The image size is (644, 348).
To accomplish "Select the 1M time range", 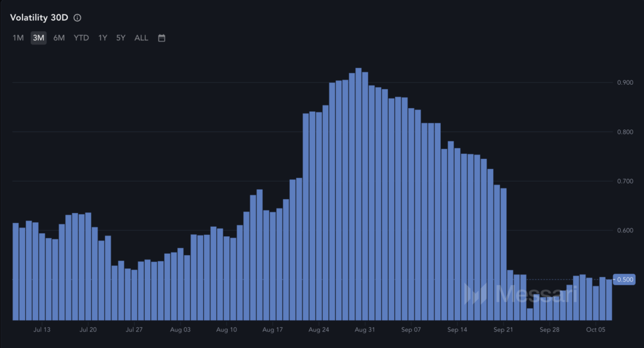I will click(x=18, y=38).
